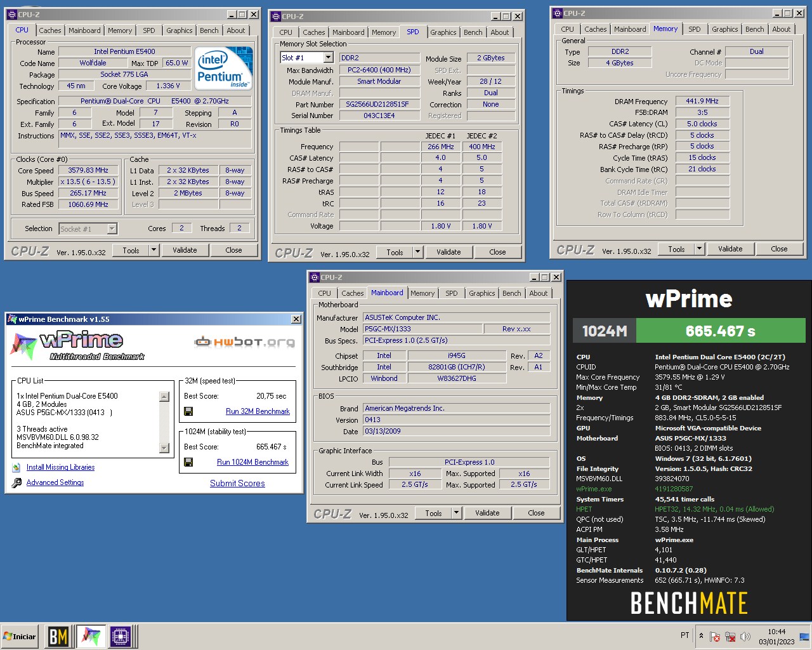
Task: Open the wPrime taskbar icon
Action: point(91,637)
